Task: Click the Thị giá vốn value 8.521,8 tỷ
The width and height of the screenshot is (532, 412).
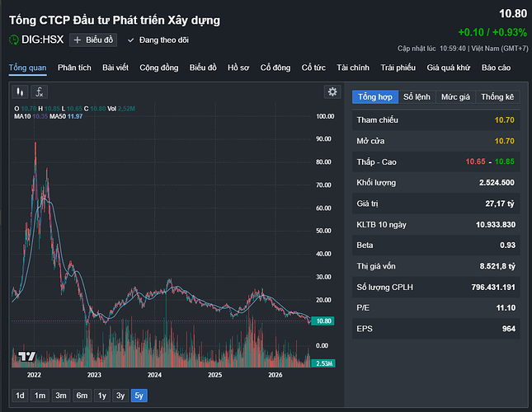Action: click(x=497, y=266)
